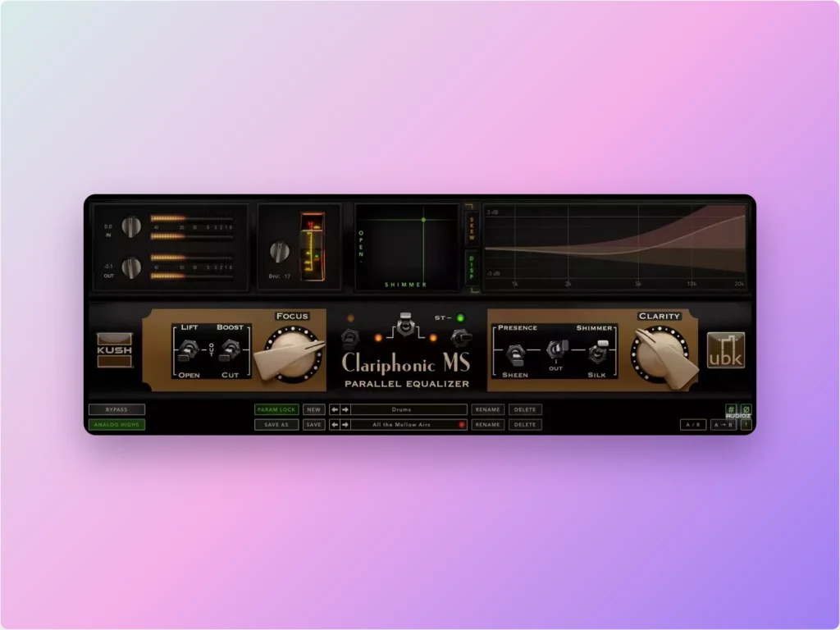Screen dimensions: 840x630
Task: Click the green ST indicator LED
Action: point(460,317)
